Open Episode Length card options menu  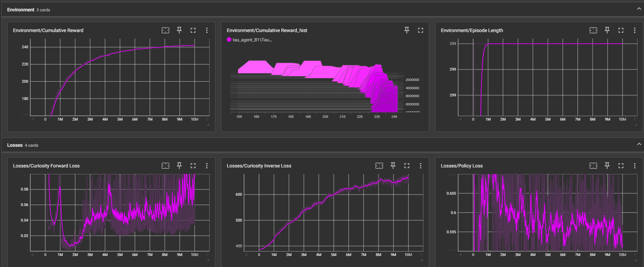[x=635, y=30]
